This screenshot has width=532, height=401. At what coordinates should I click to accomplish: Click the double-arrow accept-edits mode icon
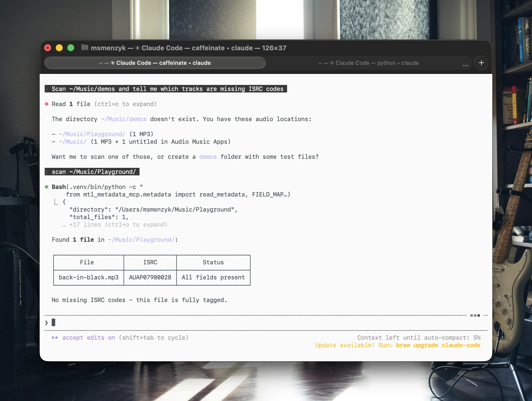55,337
